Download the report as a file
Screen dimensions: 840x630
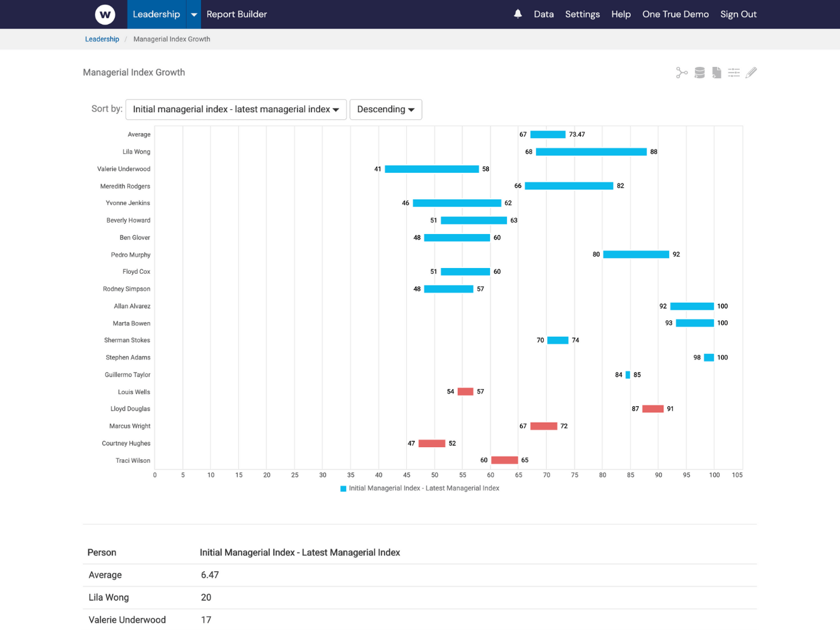pos(716,72)
